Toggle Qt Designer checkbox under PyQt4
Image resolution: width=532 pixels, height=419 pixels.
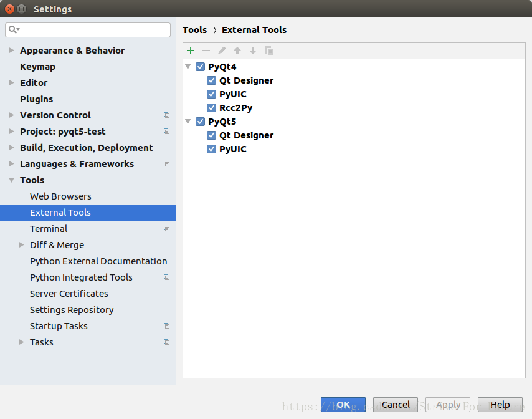pyautogui.click(x=211, y=80)
